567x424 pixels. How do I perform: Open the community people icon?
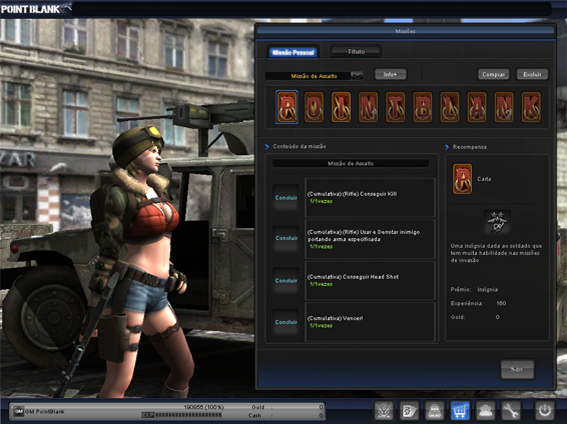485,411
